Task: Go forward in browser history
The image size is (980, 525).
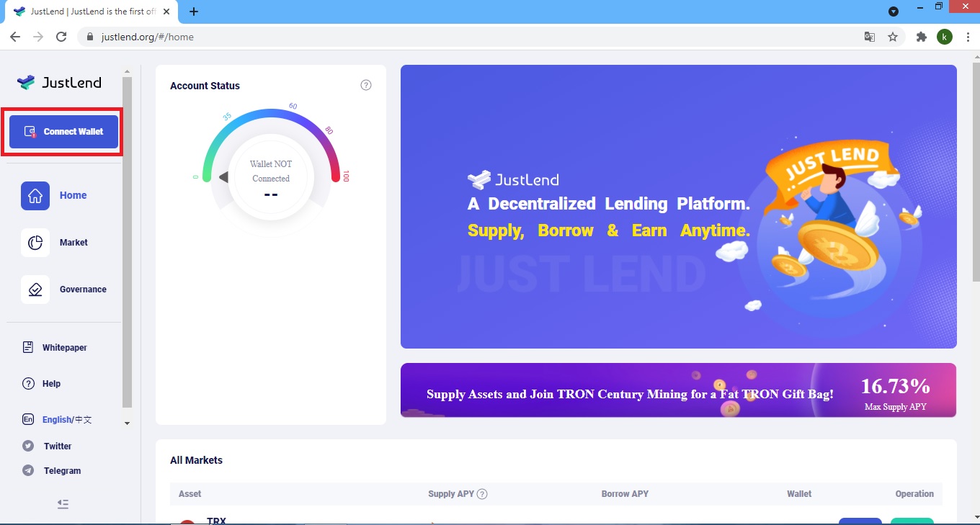Action: tap(38, 37)
